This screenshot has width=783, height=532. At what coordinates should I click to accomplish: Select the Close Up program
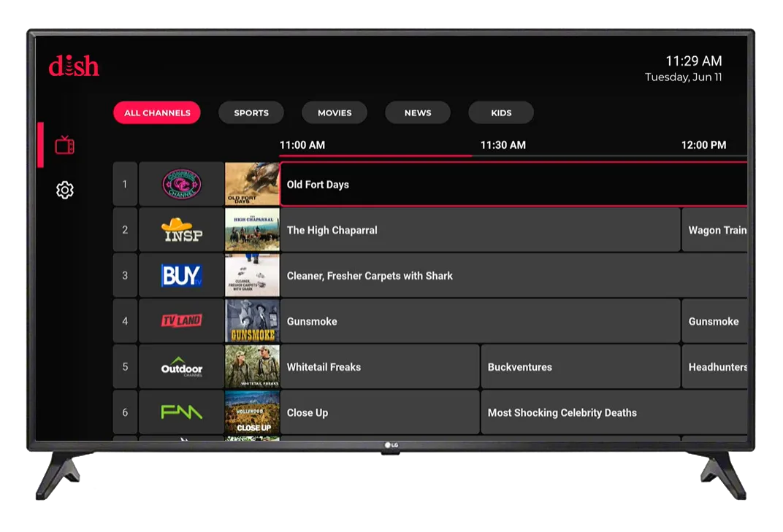point(380,412)
